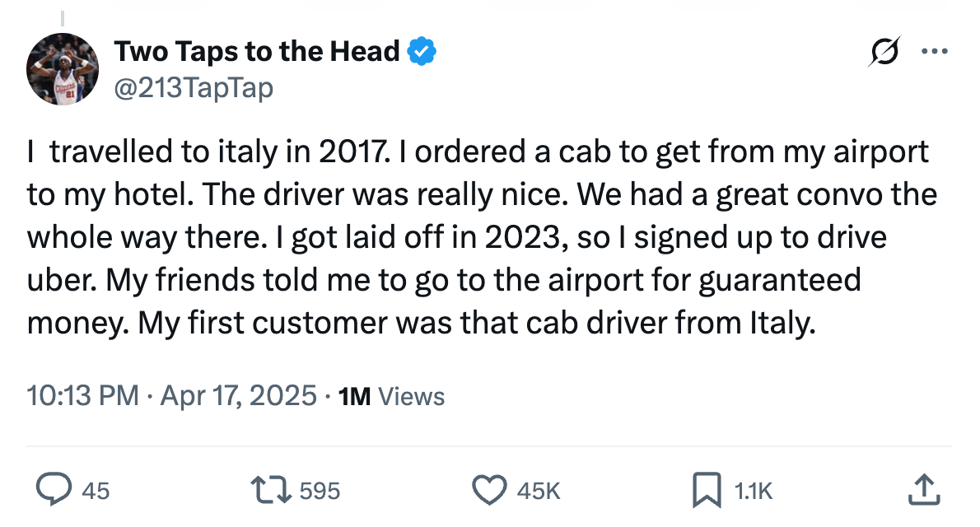Unlike the tweet by tapping the heart again
980x527 pixels.
[490, 490]
